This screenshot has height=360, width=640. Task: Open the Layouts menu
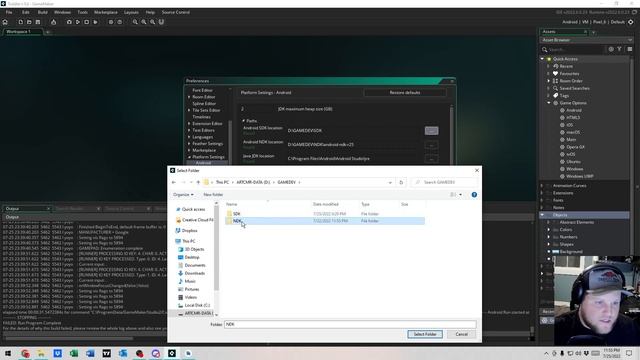click(x=131, y=12)
